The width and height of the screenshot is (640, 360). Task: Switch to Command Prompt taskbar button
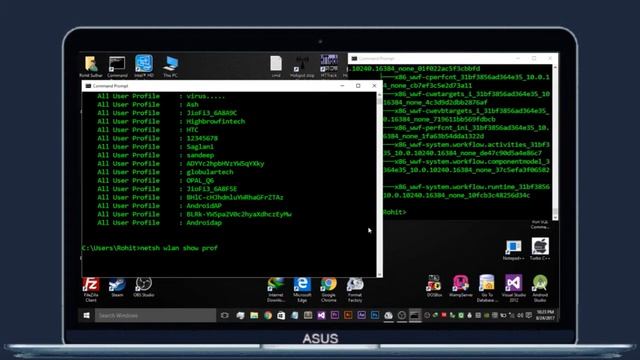tap(415, 316)
